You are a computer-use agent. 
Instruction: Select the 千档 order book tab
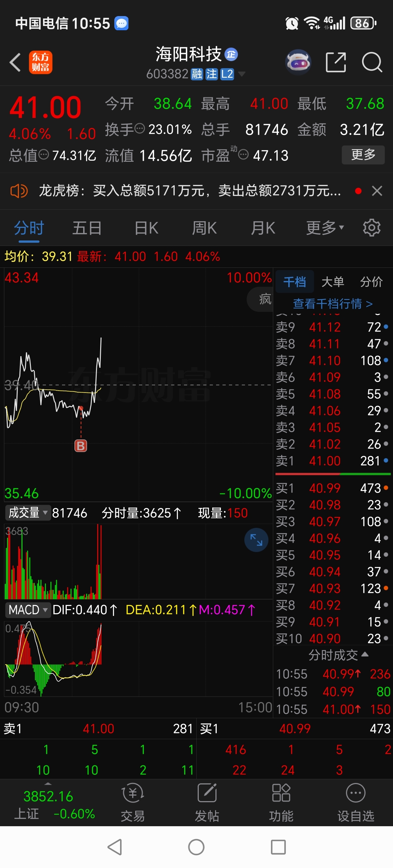295,281
